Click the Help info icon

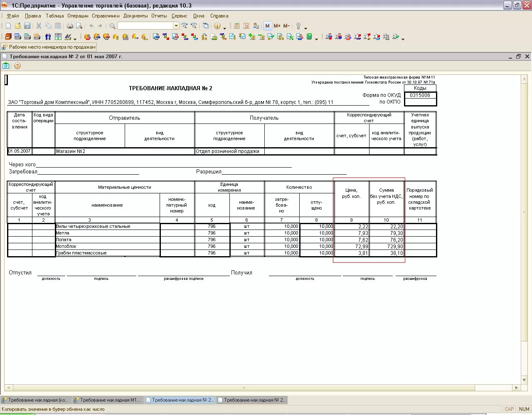click(x=217, y=26)
